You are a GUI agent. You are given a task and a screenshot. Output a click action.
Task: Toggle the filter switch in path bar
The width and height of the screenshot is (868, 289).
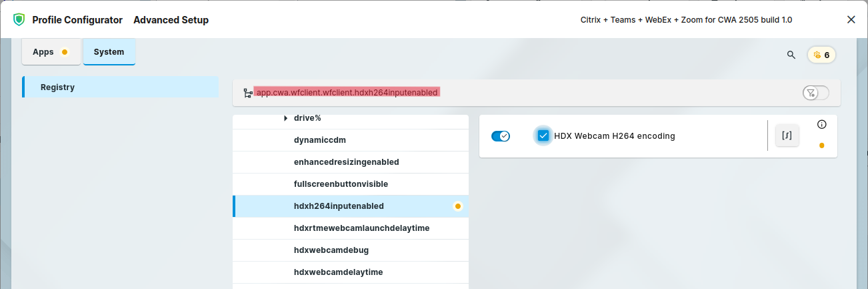[815, 93]
